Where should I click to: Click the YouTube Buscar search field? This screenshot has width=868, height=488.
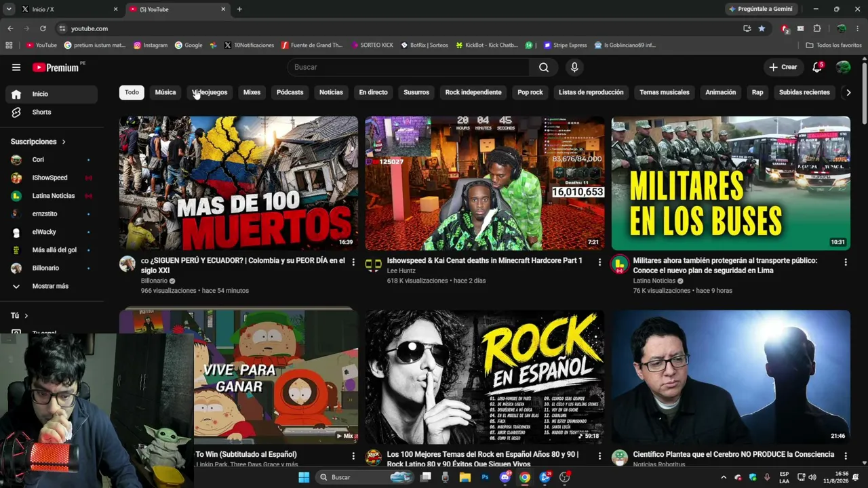[408, 67]
